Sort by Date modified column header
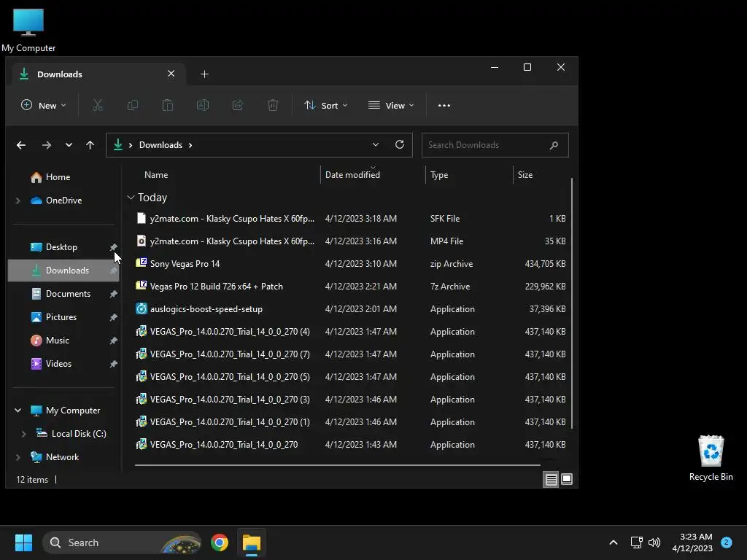 (373, 175)
